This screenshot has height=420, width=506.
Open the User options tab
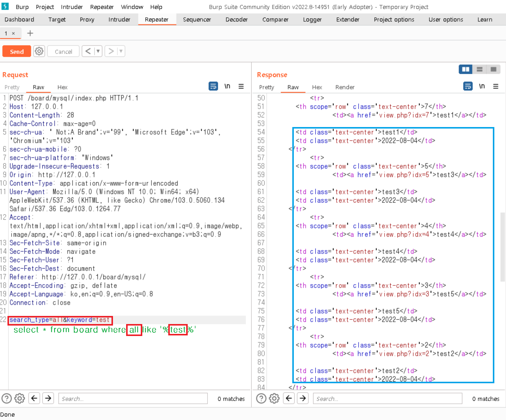click(x=446, y=19)
